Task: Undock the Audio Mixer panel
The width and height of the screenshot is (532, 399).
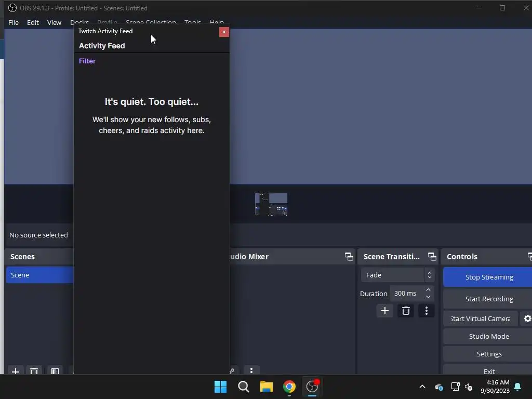Action: (x=349, y=257)
